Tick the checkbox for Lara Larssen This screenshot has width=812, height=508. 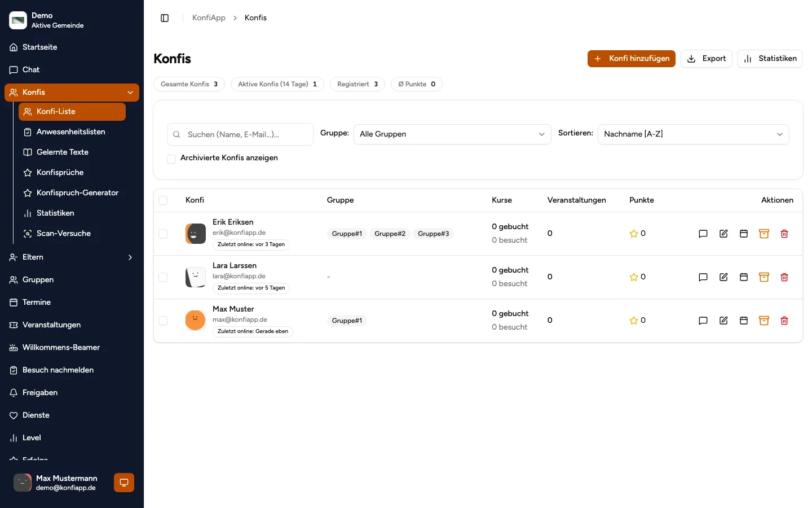(163, 277)
